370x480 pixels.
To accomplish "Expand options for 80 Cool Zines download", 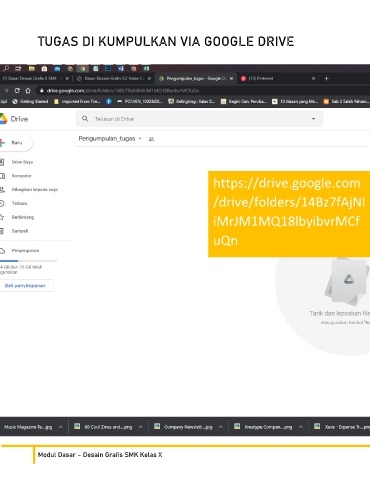I will click(x=141, y=427).
